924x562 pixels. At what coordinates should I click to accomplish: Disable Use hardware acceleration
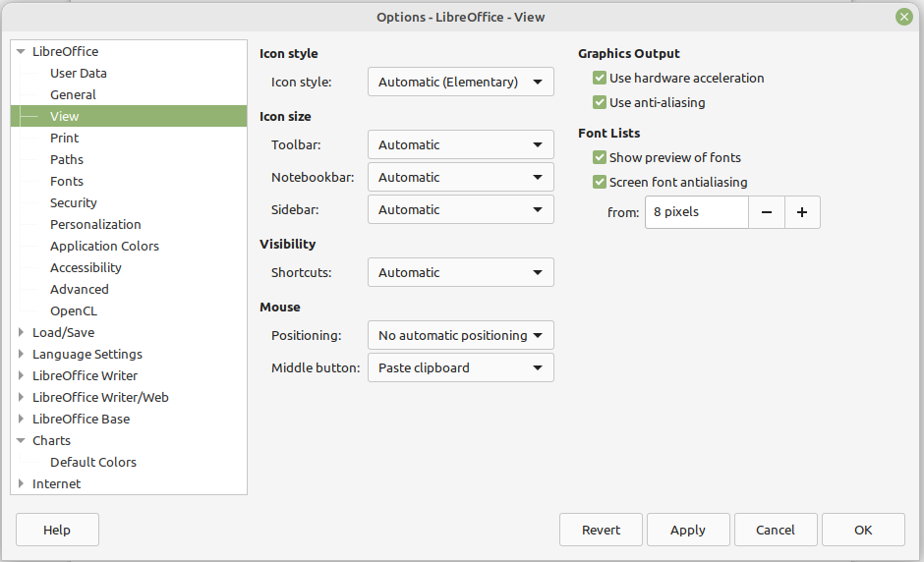[x=600, y=78]
